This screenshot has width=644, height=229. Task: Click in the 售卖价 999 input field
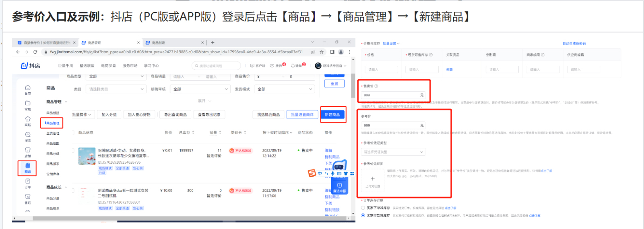(393, 95)
